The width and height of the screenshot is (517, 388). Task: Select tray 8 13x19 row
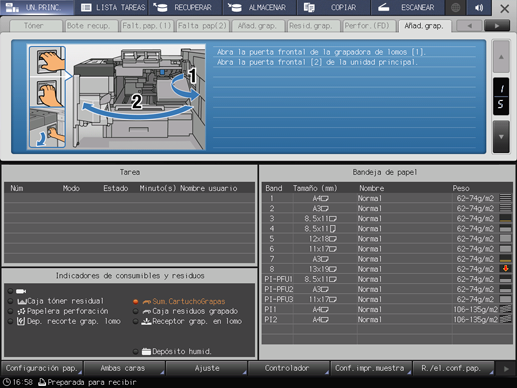pyautogui.click(x=387, y=269)
